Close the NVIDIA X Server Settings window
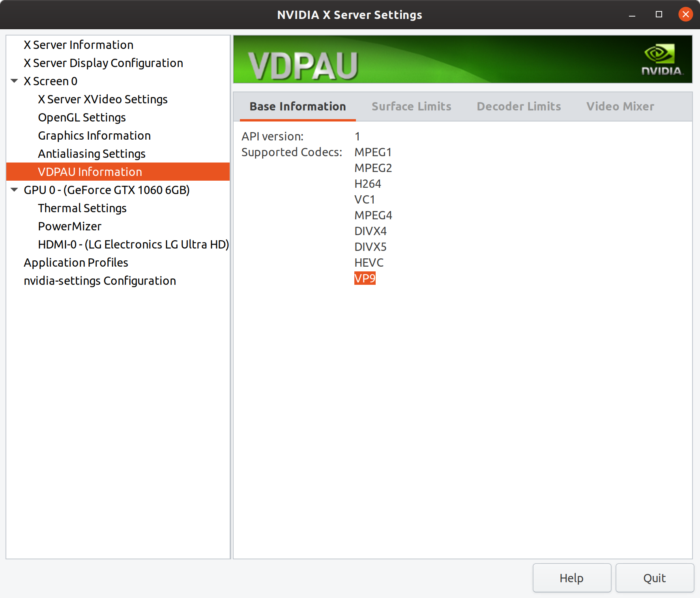Image resolution: width=700 pixels, height=598 pixels. [686, 15]
